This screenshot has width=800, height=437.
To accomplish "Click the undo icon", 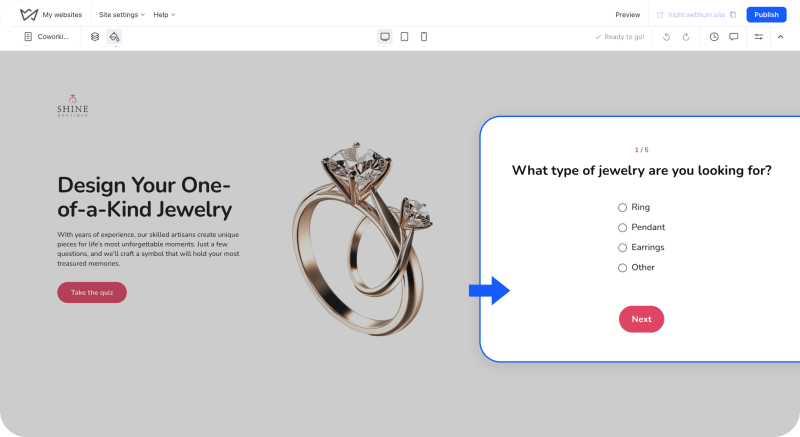I will click(x=666, y=37).
